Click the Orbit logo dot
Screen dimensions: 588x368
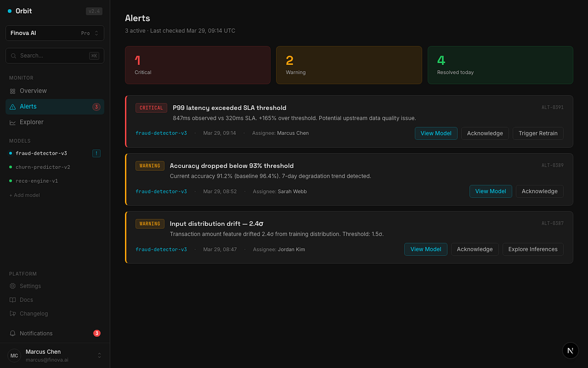point(9,10)
